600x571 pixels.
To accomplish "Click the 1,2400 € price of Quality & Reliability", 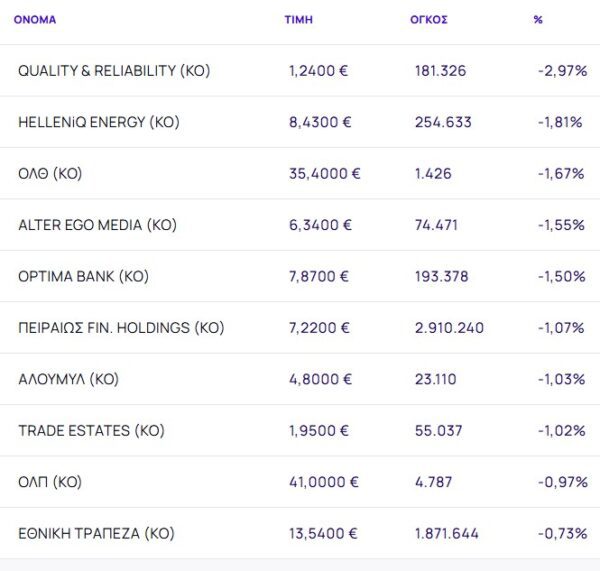I will click(x=319, y=71).
